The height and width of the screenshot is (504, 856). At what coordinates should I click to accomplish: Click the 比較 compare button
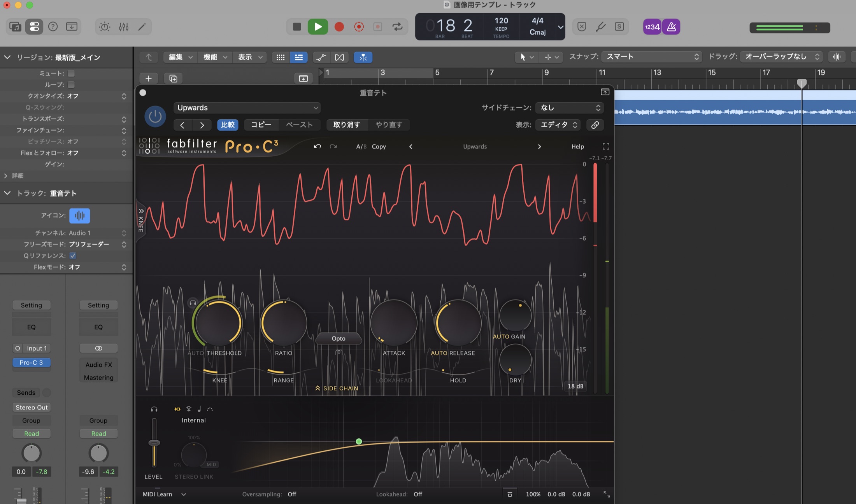pos(228,125)
